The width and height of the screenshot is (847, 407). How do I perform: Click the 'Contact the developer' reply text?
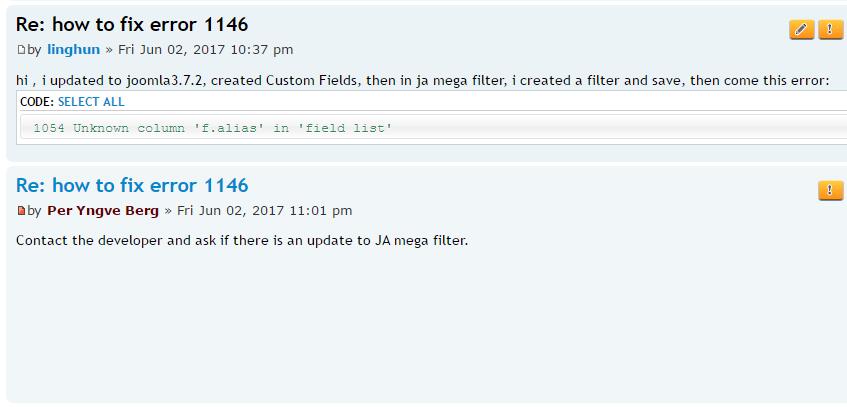[242, 240]
